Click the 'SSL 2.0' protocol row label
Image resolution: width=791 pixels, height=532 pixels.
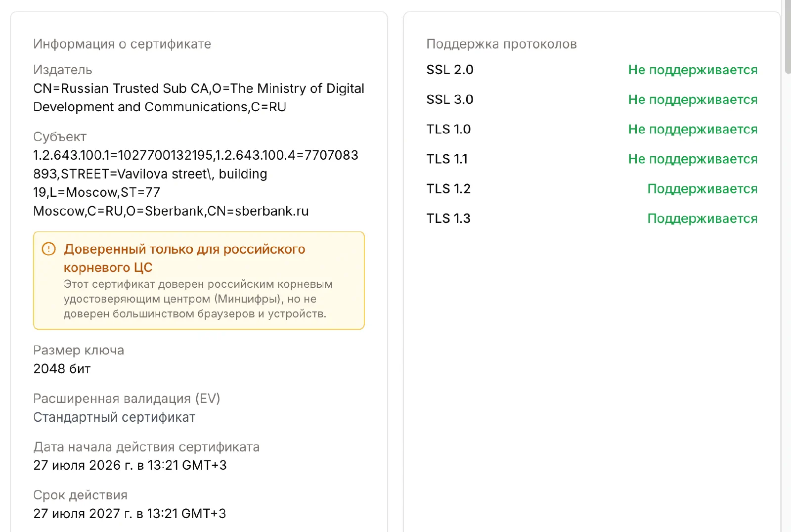pos(450,70)
